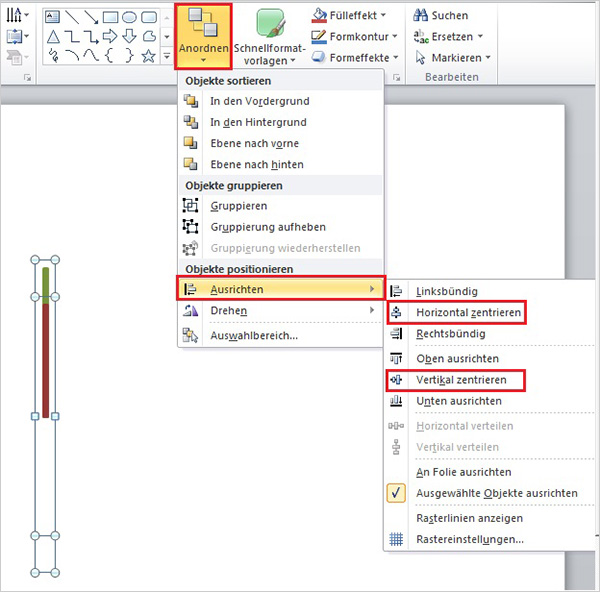Toggle Ausgewählte Objekte ausrichten checkmark

[397, 493]
